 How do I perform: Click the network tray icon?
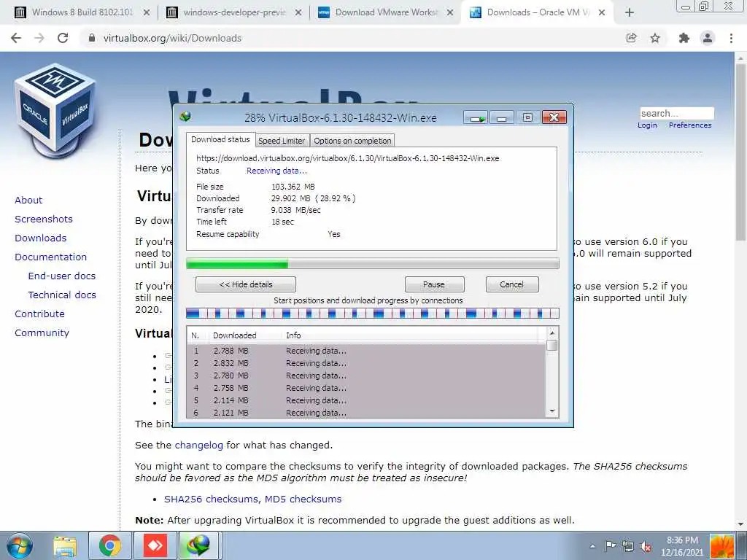click(628, 546)
